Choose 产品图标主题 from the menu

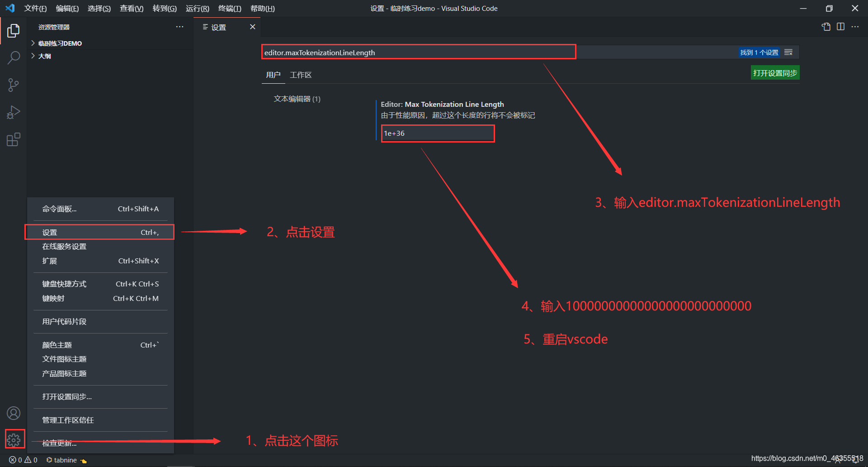pos(100,374)
